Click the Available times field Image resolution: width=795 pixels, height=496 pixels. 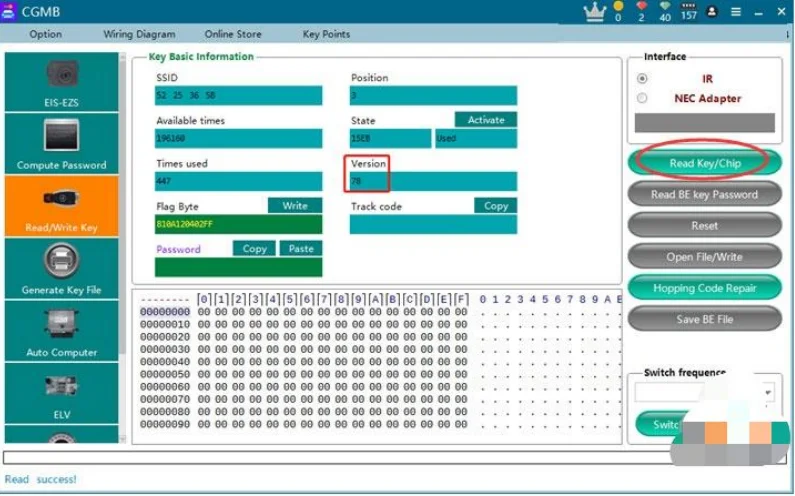238,138
